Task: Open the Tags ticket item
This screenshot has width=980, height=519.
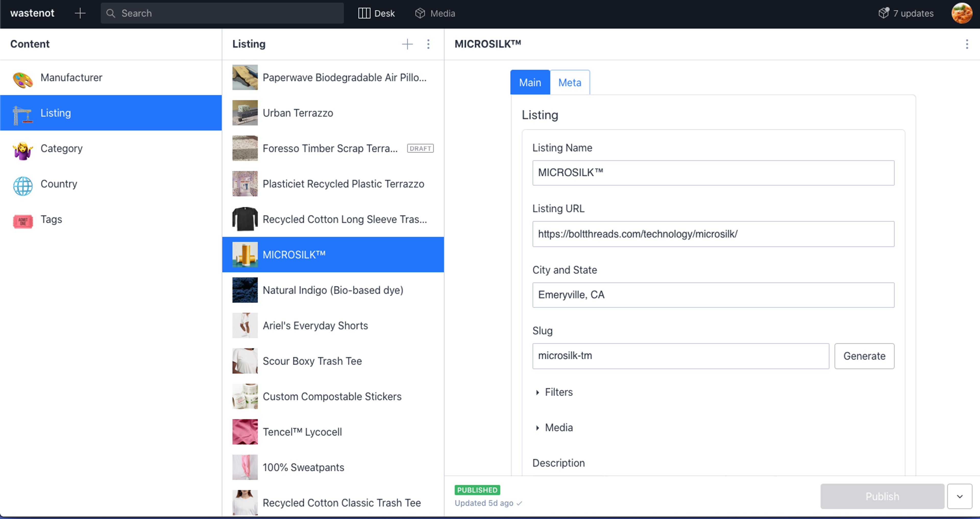Action: click(23, 220)
